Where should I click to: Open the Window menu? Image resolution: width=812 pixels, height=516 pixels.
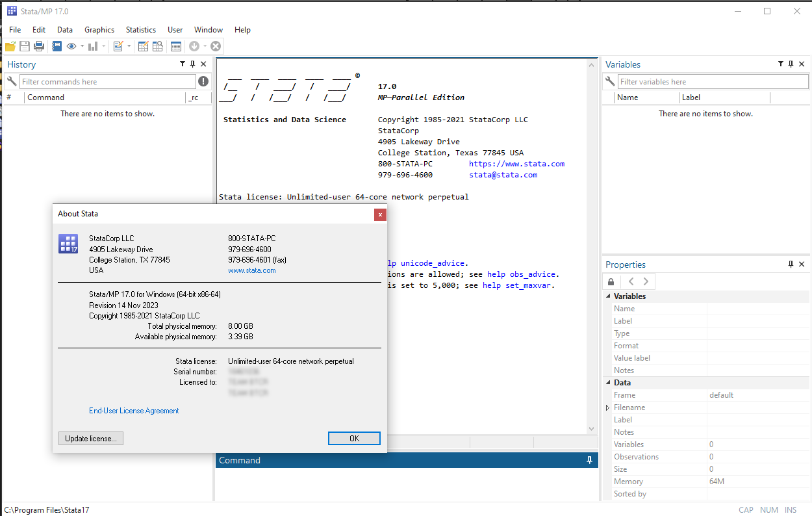coord(209,30)
